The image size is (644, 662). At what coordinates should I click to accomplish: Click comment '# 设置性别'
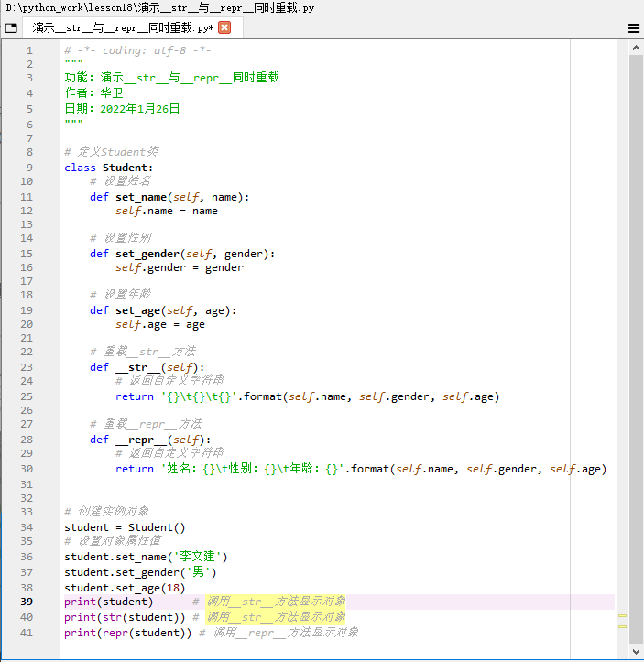(120, 238)
